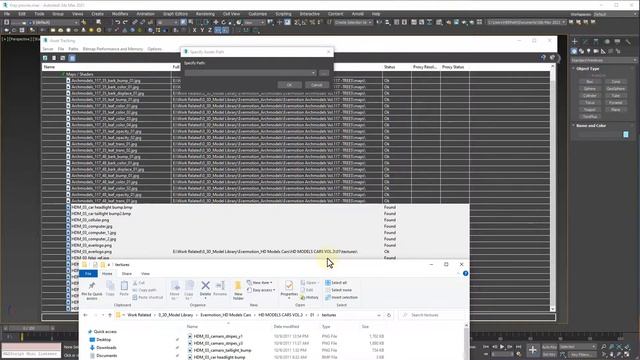Toggle the Z axis constraint button

[x=210, y=30]
